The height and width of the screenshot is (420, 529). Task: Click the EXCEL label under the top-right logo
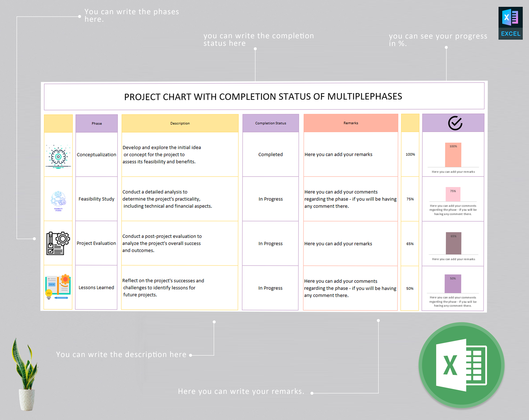(x=511, y=34)
